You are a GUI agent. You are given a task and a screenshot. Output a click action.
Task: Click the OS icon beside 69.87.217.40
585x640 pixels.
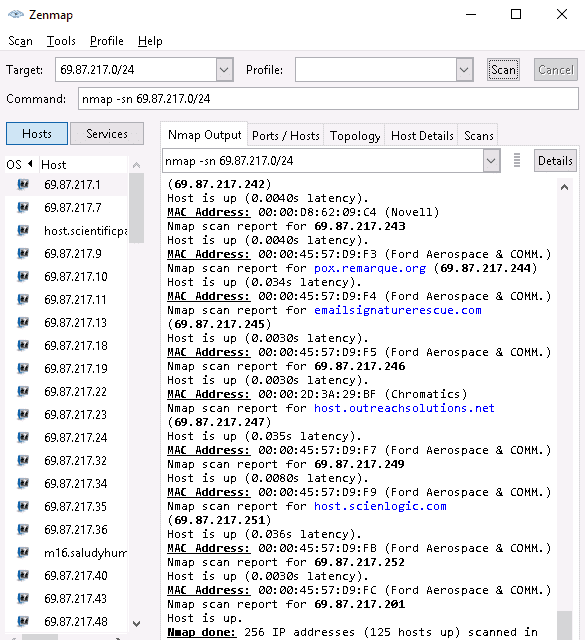23,576
